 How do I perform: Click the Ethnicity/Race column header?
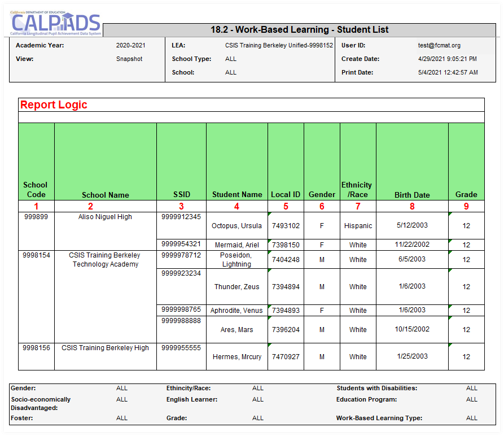pyautogui.click(x=357, y=189)
